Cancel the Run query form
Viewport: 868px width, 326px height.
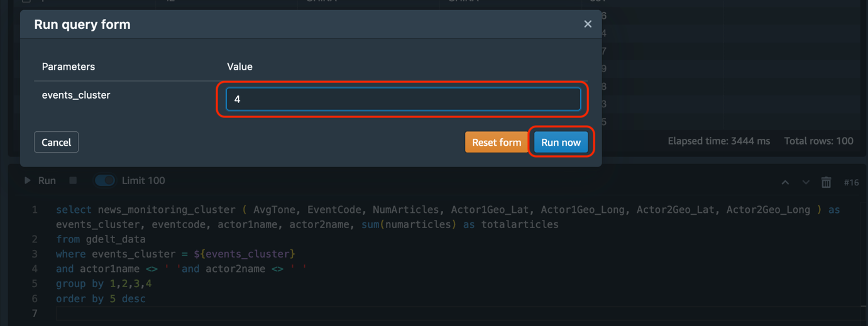click(x=56, y=143)
